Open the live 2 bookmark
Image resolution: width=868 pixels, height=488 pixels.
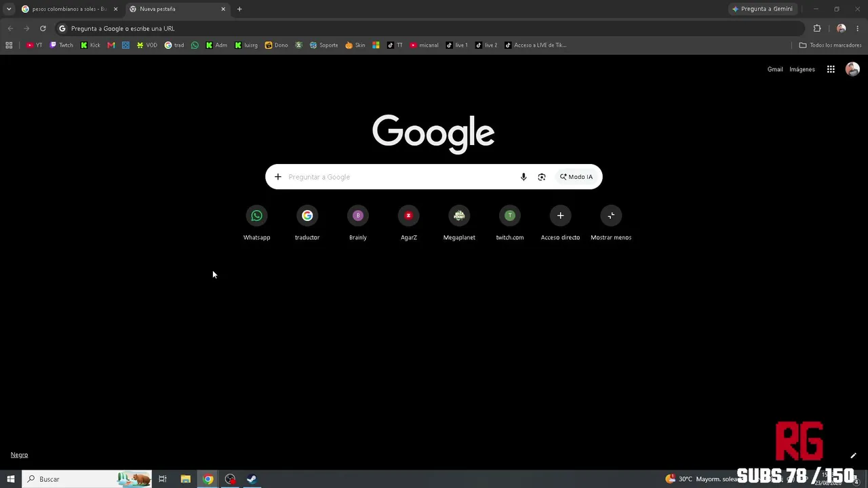(486, 45)
